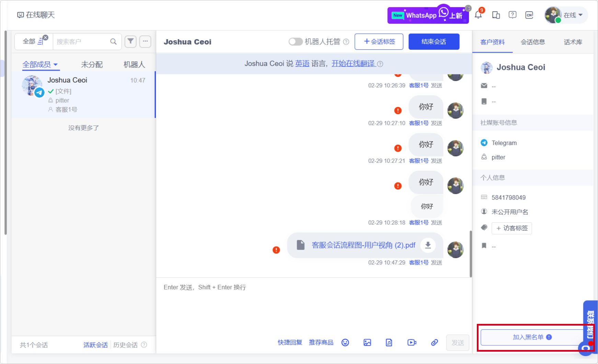
Task: Click the link attachment icon
Action: click(x=434, y=342)
